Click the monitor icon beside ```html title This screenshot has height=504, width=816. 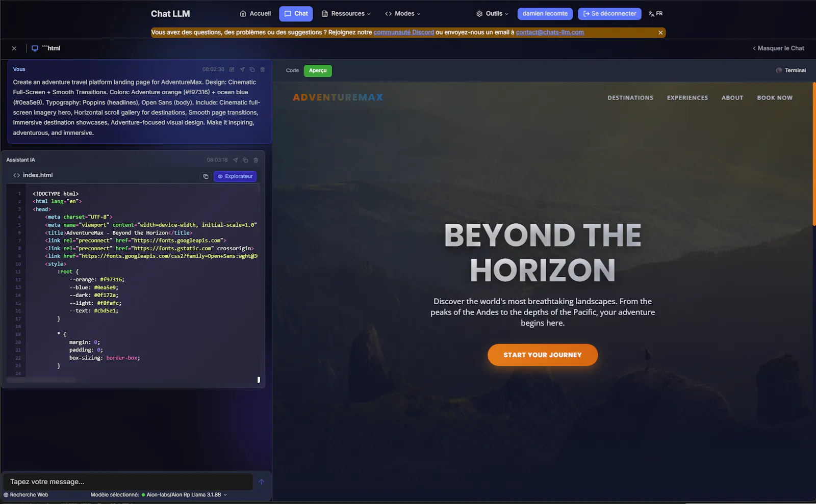tap(35, 48)
